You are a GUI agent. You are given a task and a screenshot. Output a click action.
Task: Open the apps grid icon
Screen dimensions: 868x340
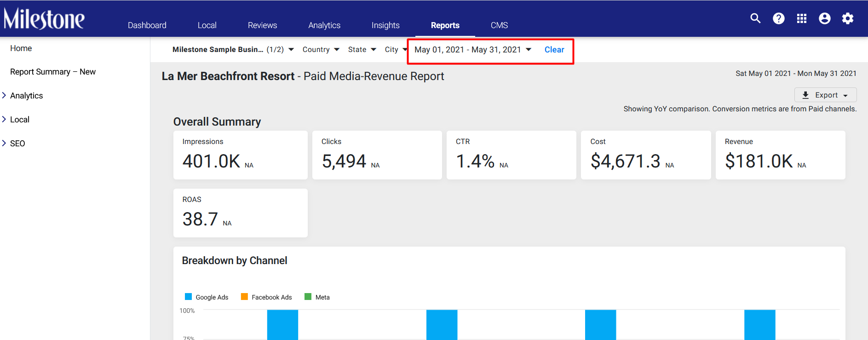point(802,18)
